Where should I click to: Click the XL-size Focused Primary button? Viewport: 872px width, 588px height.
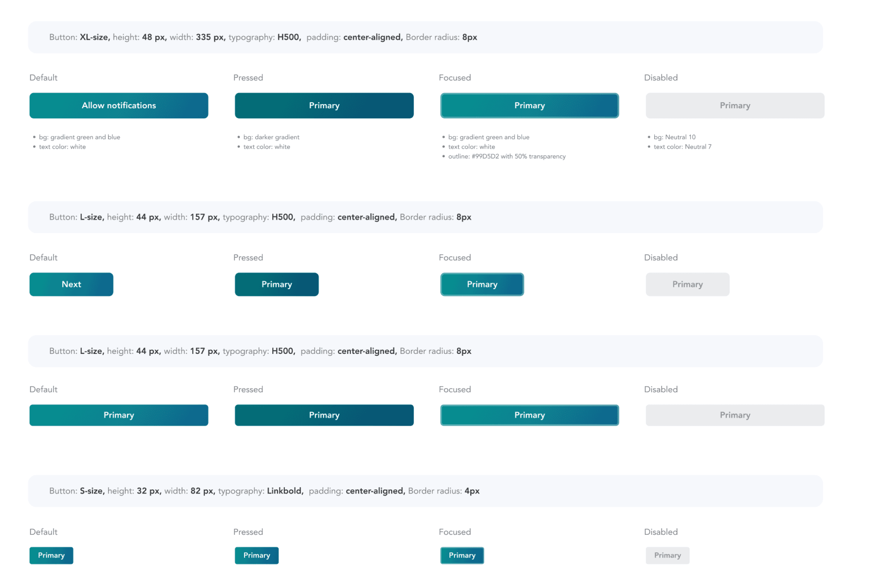point(529,106)
